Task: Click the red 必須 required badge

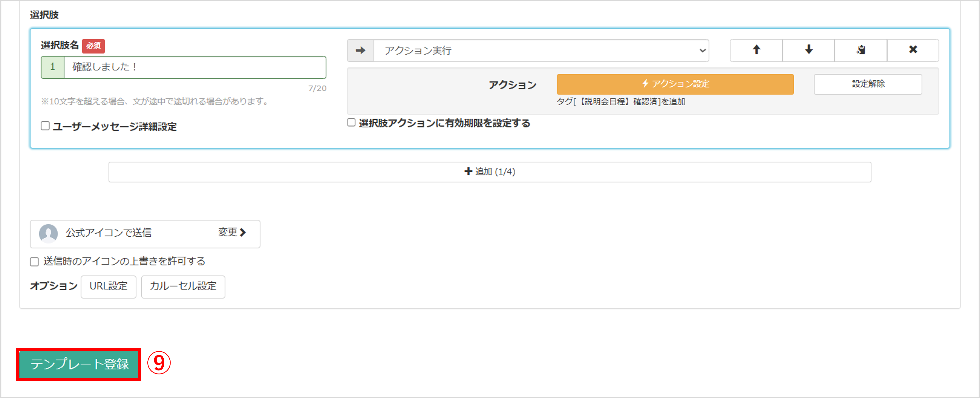Action: 93,46
